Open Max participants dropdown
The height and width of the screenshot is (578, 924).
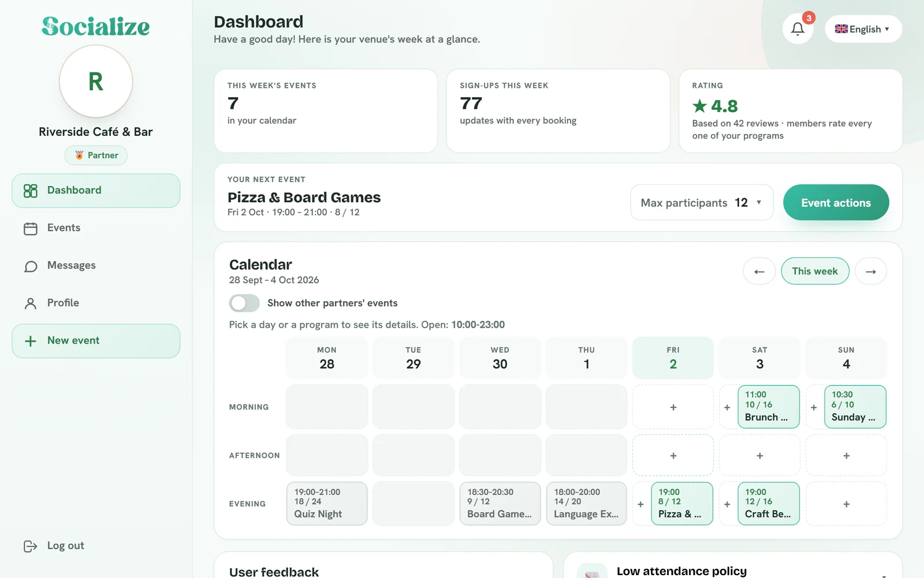tap(702, 202)
